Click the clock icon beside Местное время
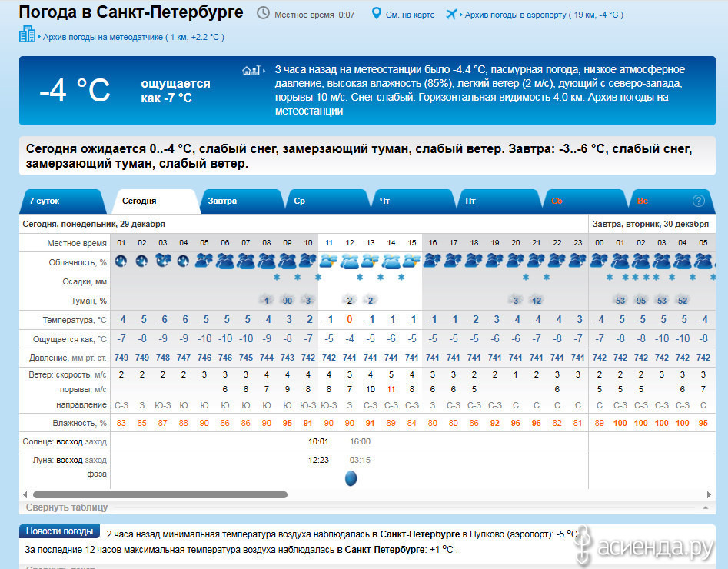The image size is (728, 569). 263,14
